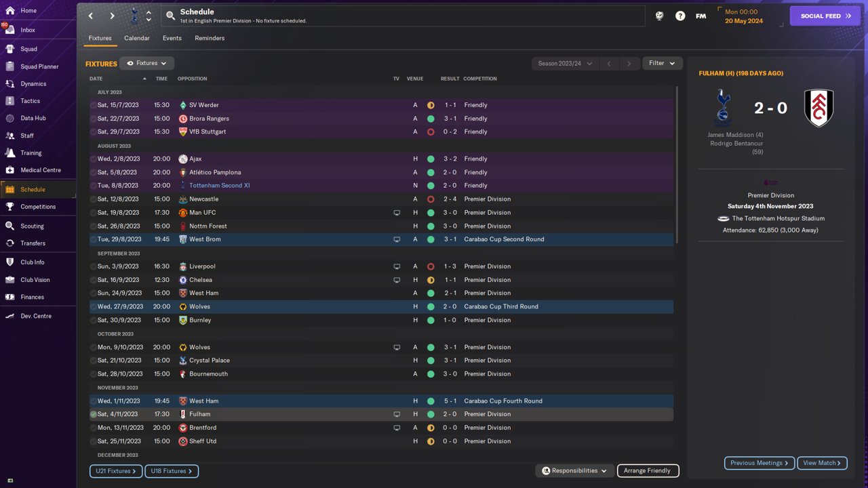This screenshot has height=488, width=868.
Task: Click the Arrange Friendly button
Action: (647, 470)
